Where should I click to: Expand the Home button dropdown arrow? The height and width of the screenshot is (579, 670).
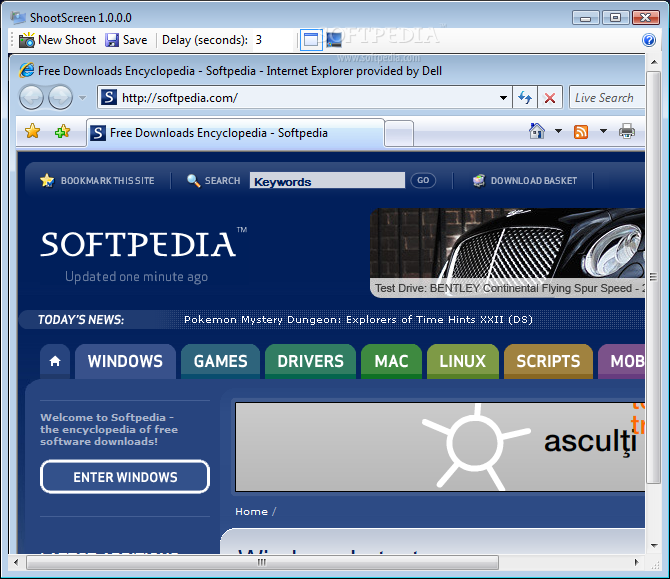click(558, 131)
